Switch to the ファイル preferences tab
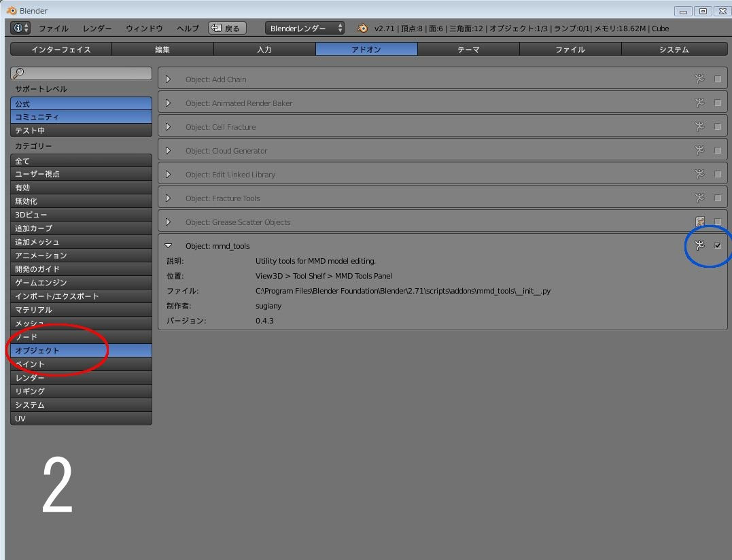The width and height of the screenshot is (732, 560). [570, 50]
